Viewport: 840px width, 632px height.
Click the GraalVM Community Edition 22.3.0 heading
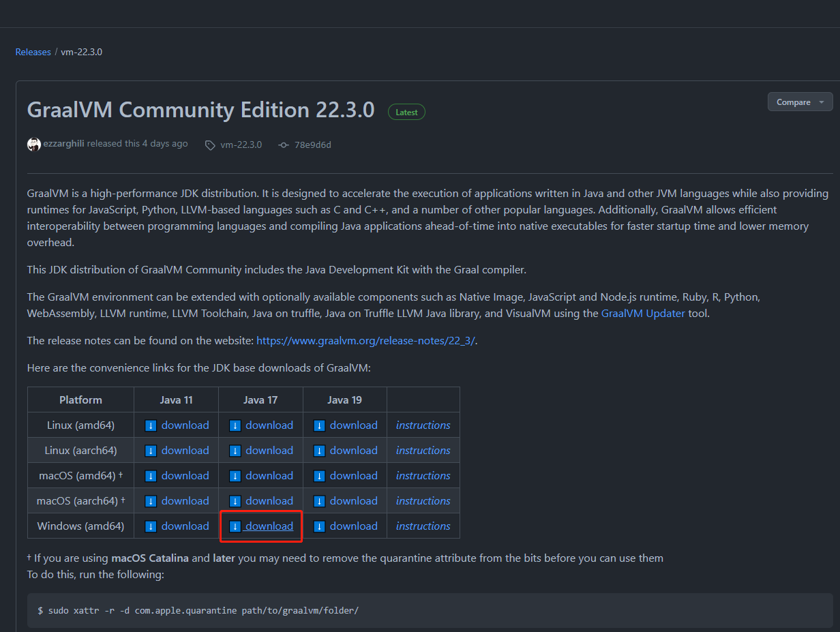click(200, 110)
